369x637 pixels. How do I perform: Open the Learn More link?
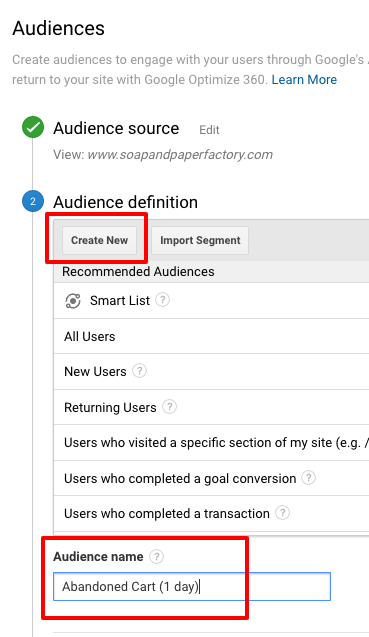pyautogui.click(x=304, y=80)
